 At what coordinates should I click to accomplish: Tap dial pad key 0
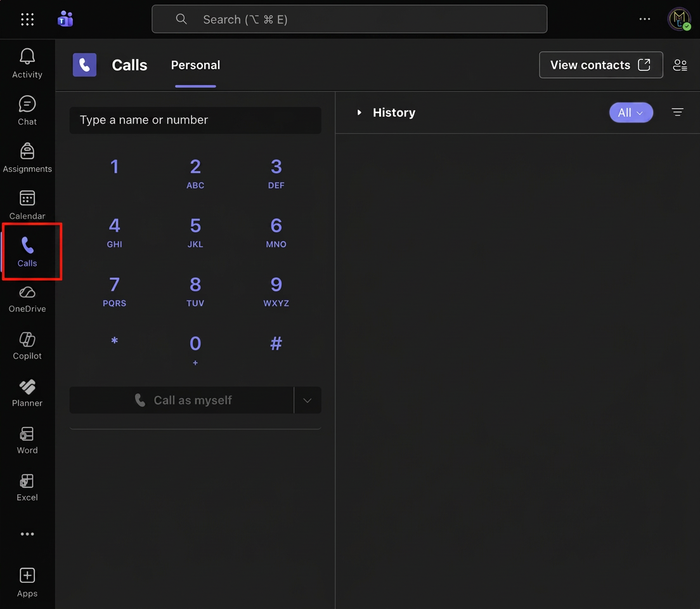(195, 350)
